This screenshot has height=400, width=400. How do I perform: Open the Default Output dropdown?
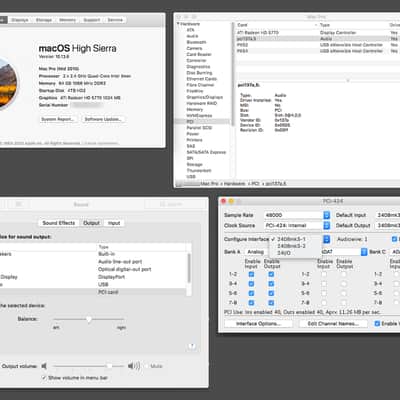[x=388, y=226]
